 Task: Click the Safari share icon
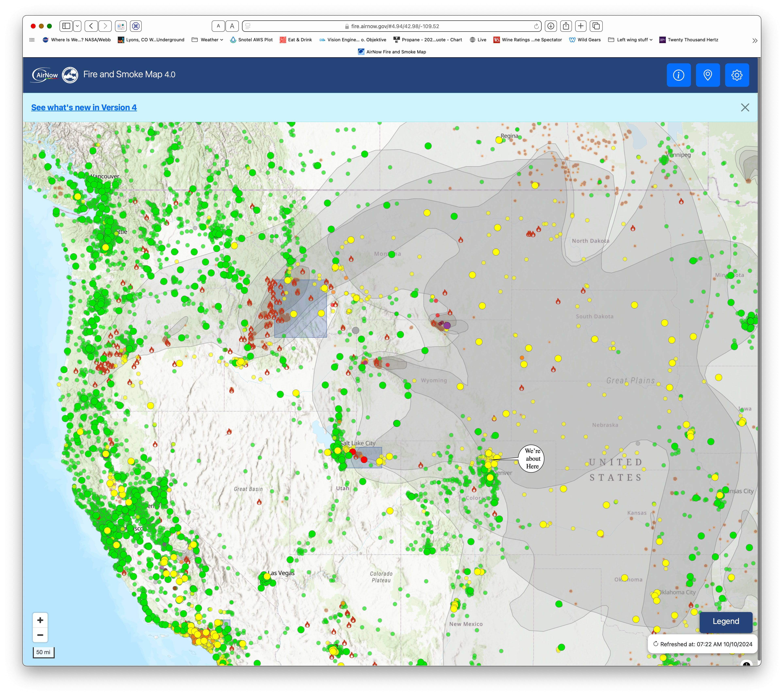coord(566,26)
